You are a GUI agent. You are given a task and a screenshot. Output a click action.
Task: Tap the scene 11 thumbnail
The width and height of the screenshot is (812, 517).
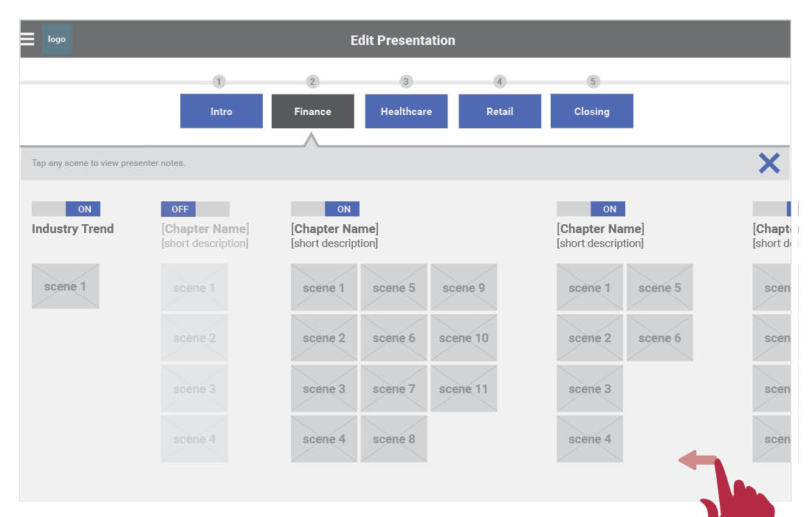(x=464, y=389)
